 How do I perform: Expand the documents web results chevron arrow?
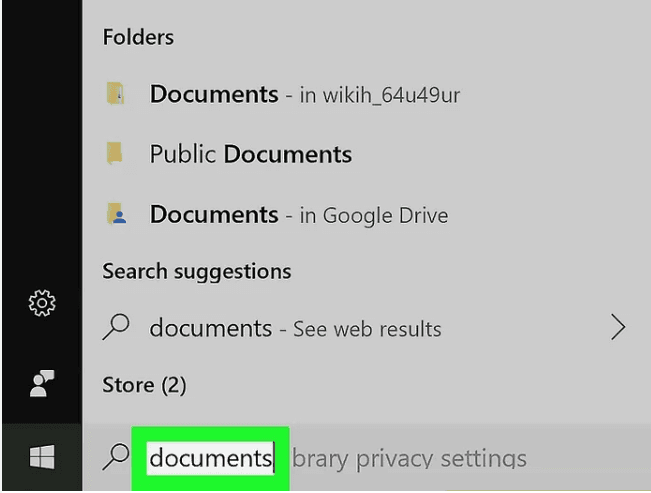(x=618, y=328)
